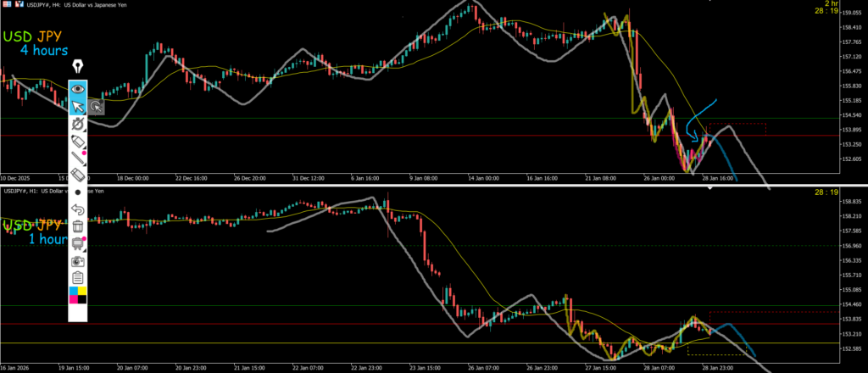Screen dimensions: 868x373
Task: Activate the eraser tool
Action: coord(78,174)
